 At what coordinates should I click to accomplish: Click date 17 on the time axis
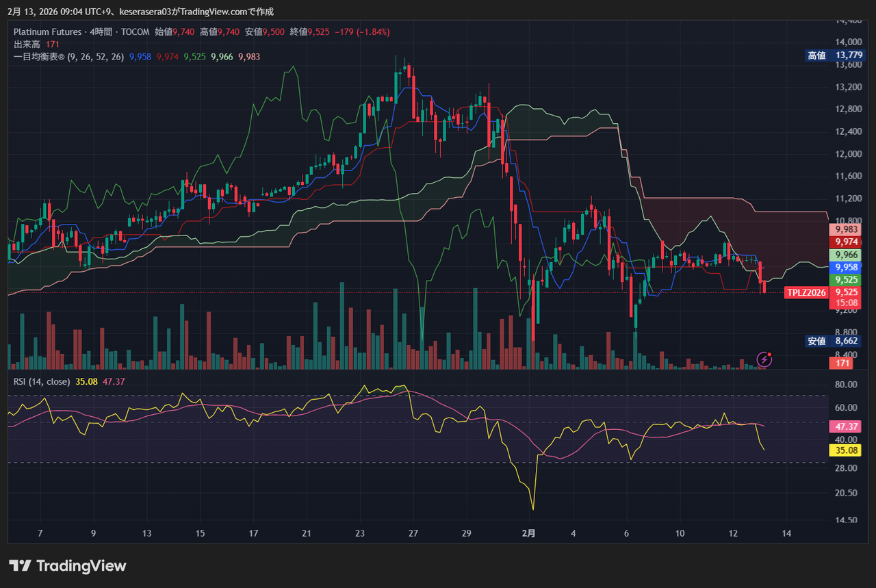[254, 533]
